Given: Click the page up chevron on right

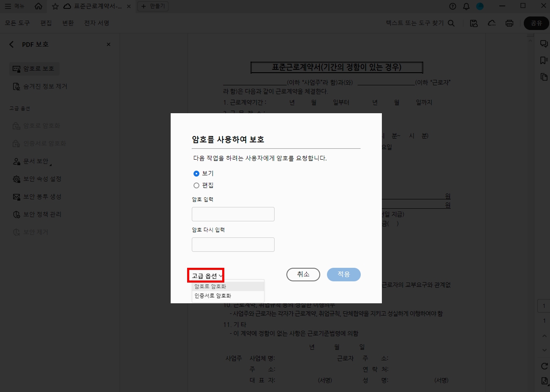Looking at the screenshot, I should (x=544, y=336).
